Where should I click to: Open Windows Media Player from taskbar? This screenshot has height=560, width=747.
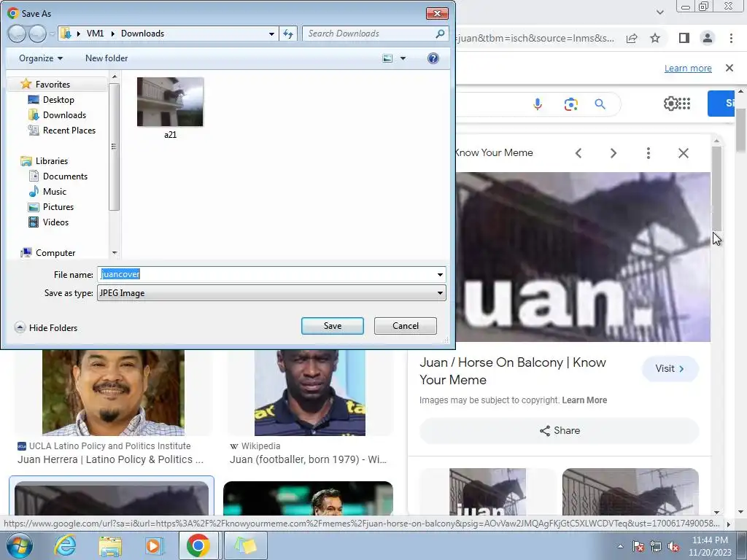click(154, 545)
